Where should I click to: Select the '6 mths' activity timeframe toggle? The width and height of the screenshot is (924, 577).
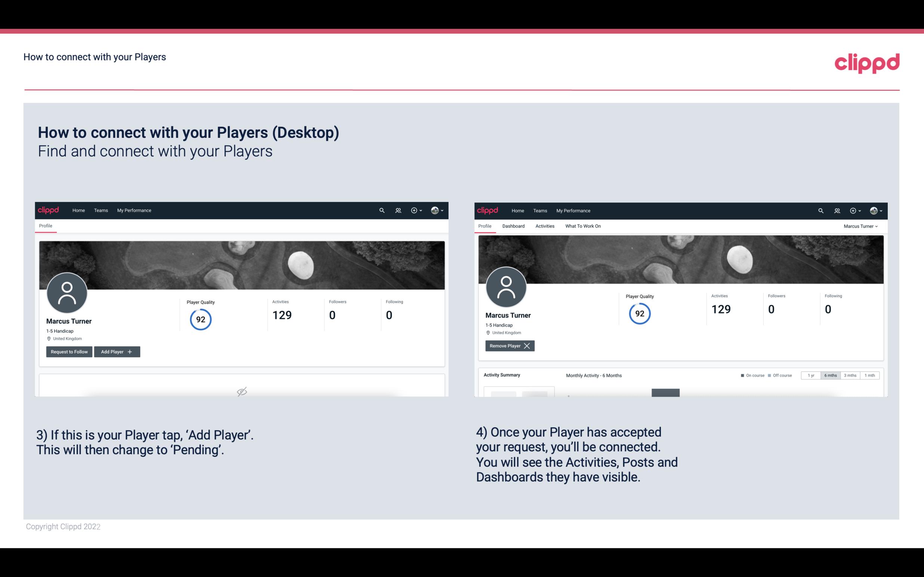tap(831, 375)
